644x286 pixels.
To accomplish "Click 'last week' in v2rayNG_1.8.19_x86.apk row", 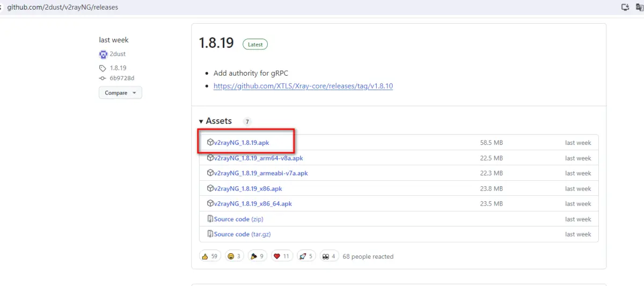I will (x=578, y=189).
